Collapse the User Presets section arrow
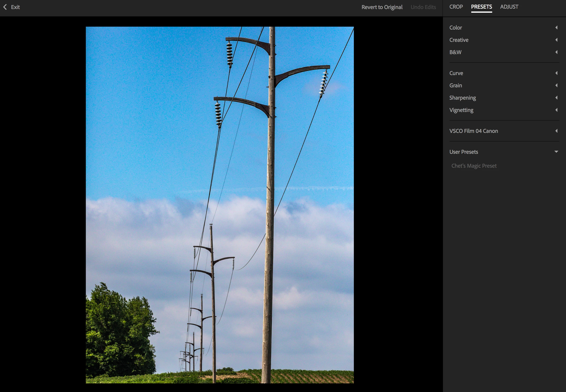The width and height of the screenshot is (566, 392). pos(556,152)
